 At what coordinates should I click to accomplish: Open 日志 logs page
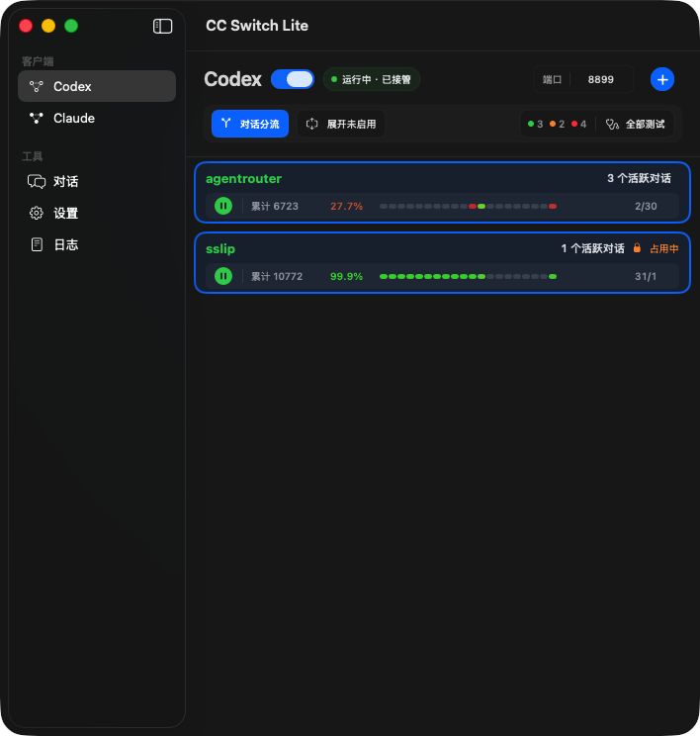coord(97,244)
